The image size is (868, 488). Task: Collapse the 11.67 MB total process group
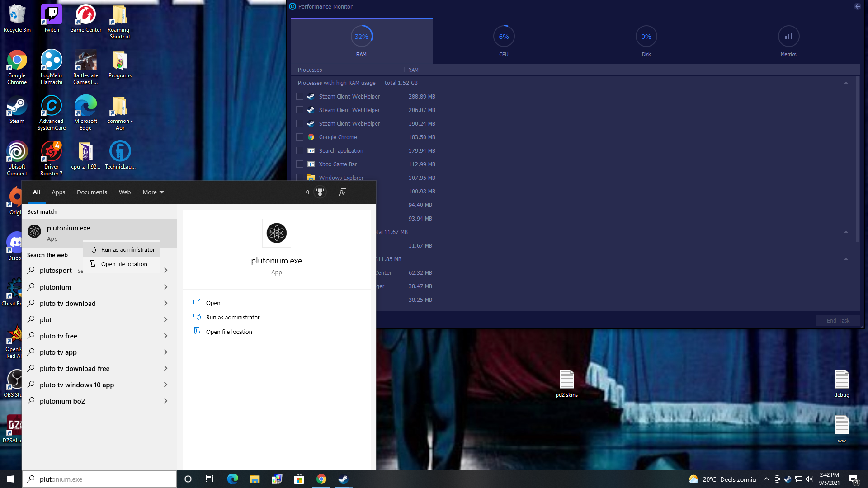pos(846,232)
